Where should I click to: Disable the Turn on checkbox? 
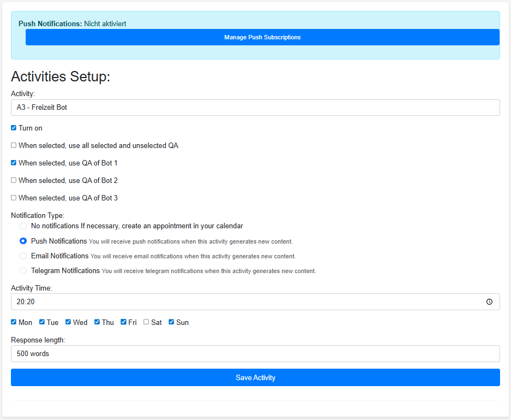tap(13, 128)
